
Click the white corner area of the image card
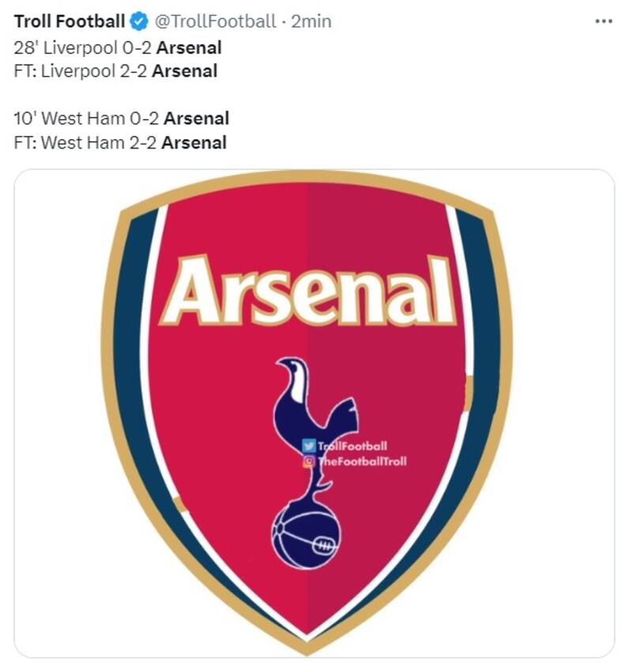point(47,624)
